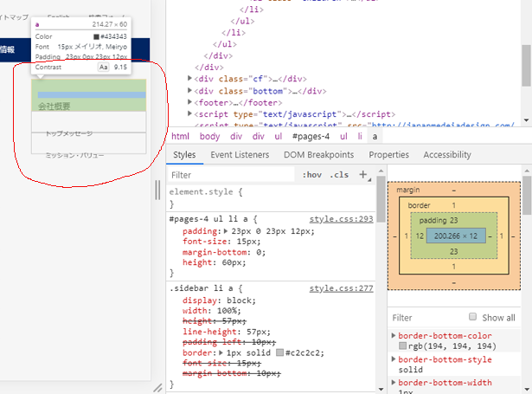Switch to the Event Listeners tab
Viewport: 532px width, 394px height.
click(241, 154)
